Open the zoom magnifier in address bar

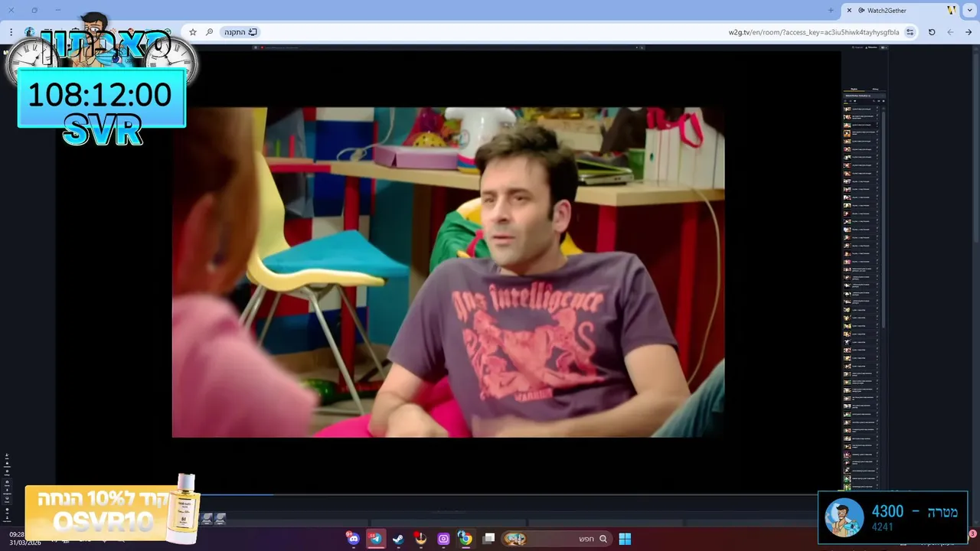point(209,32)
